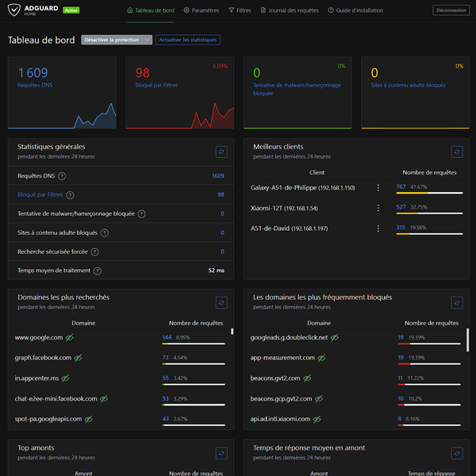The height and width of the screenshot is (476, 476).
Task: Toggle block for api.ad.intl.xiaomi.com domain
Action: 317,419
